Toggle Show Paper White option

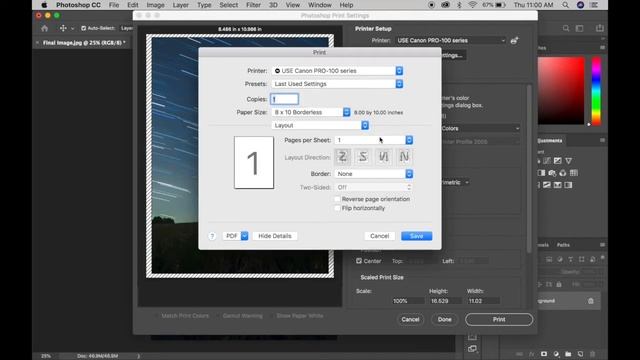coord(297,316)
